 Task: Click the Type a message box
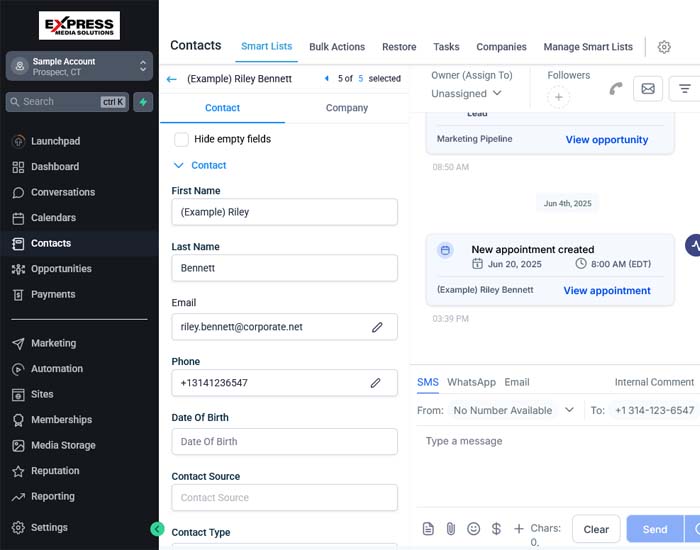pos(558,464)
